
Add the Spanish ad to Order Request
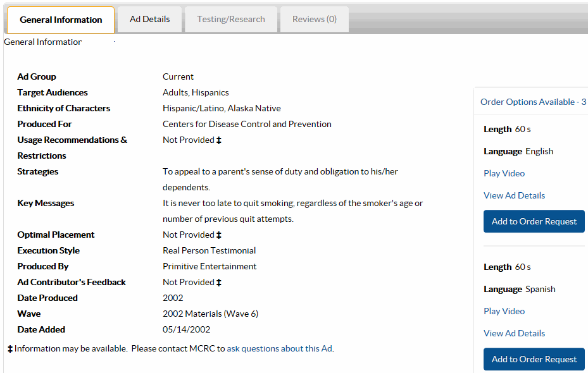tap(534, 359)
